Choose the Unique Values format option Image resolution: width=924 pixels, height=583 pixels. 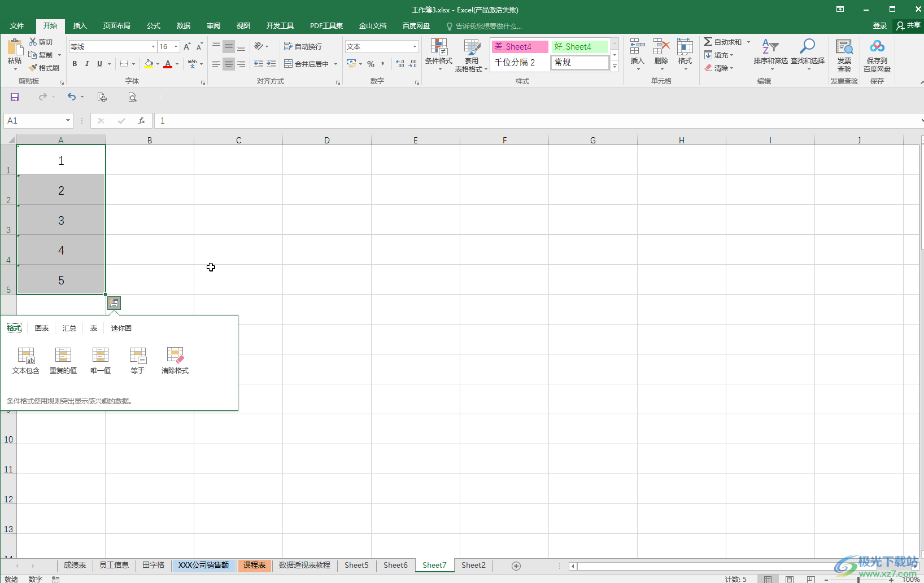coord(101,361)
